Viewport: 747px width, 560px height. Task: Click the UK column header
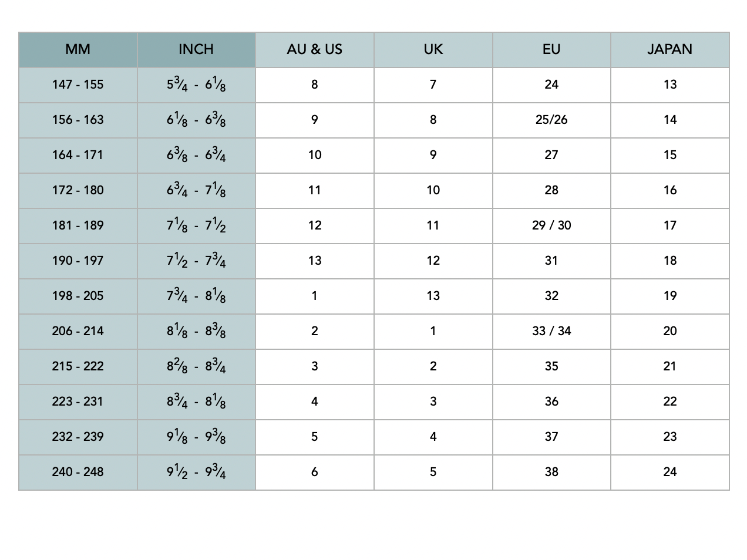pos(433,49)
